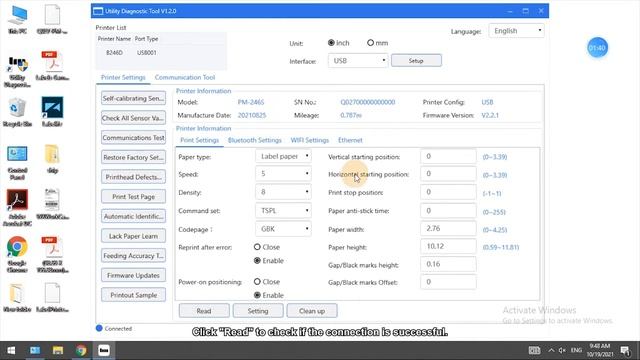Image resolution: width=640 pixels, height=360 pixels.
Task: Click the Printout Sample button
Action: (x=133, y=295)
